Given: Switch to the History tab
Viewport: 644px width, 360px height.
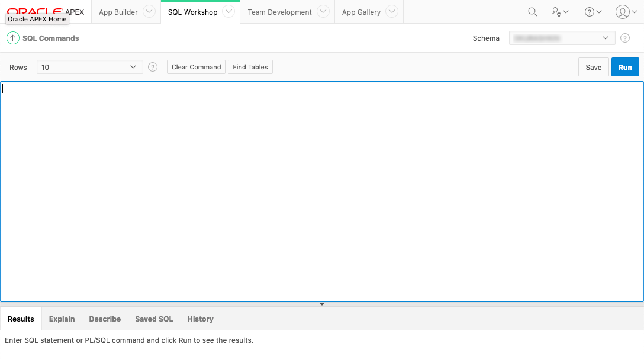Looking at the screenshot, I should (200, 319).
